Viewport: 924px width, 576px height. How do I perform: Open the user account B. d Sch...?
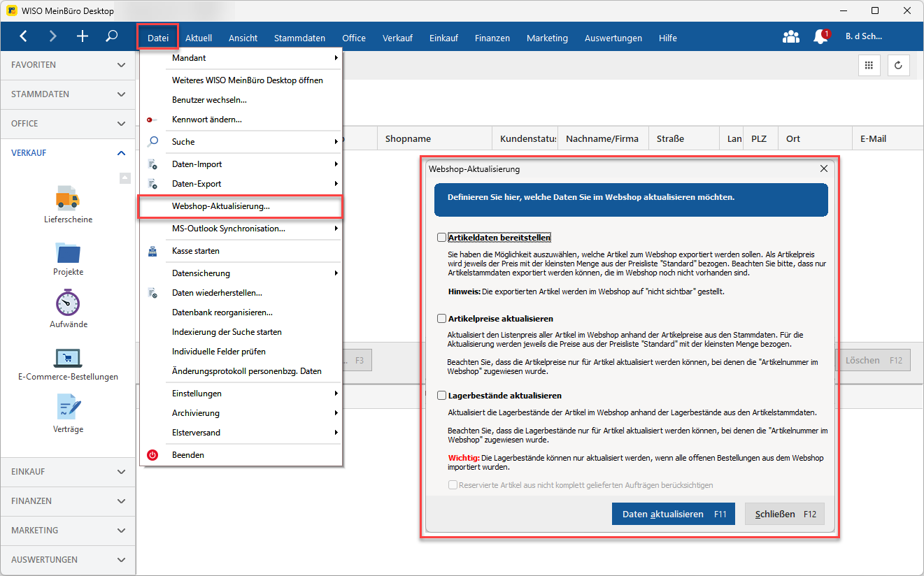pos(864,37)
